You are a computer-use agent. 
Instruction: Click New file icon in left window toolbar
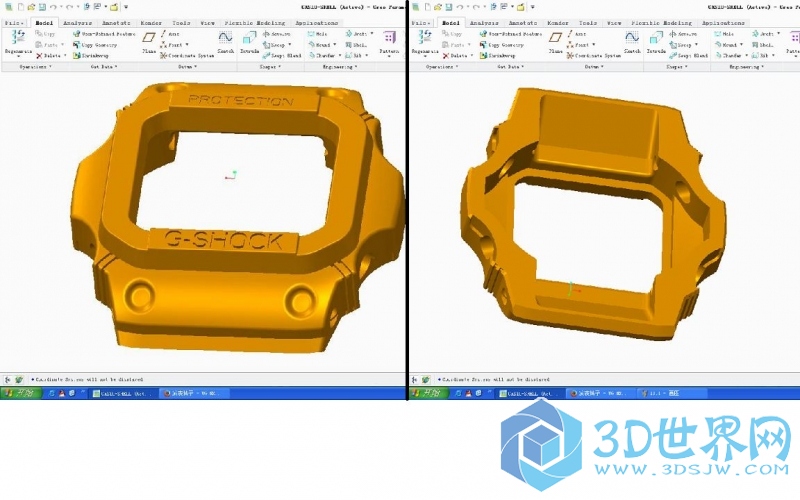[20, 7]
